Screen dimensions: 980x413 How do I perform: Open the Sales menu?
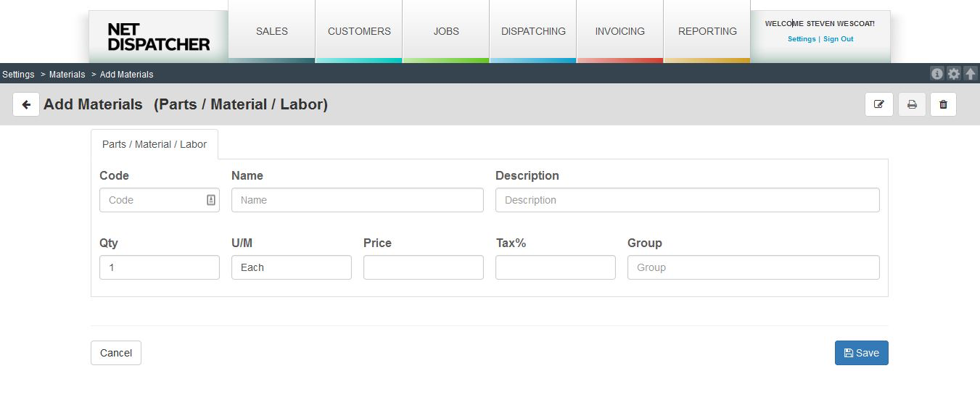point(272,31)
